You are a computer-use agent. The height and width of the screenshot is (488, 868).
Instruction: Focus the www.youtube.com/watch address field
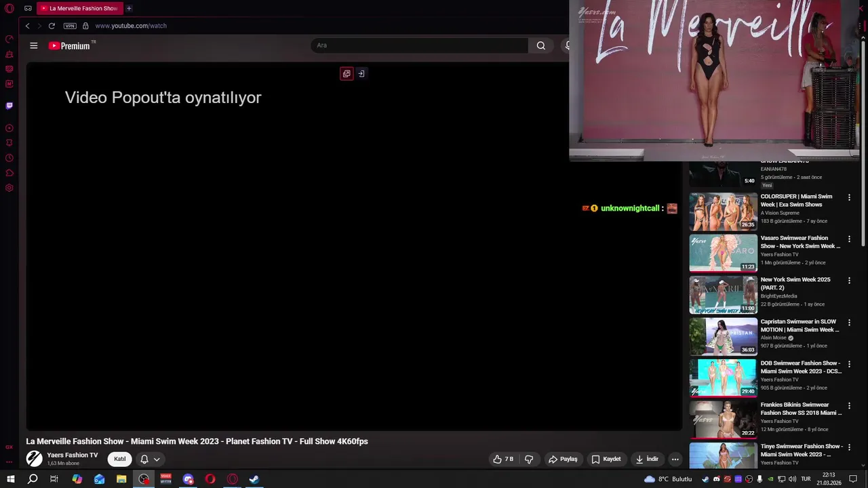(x=131, y=26)
